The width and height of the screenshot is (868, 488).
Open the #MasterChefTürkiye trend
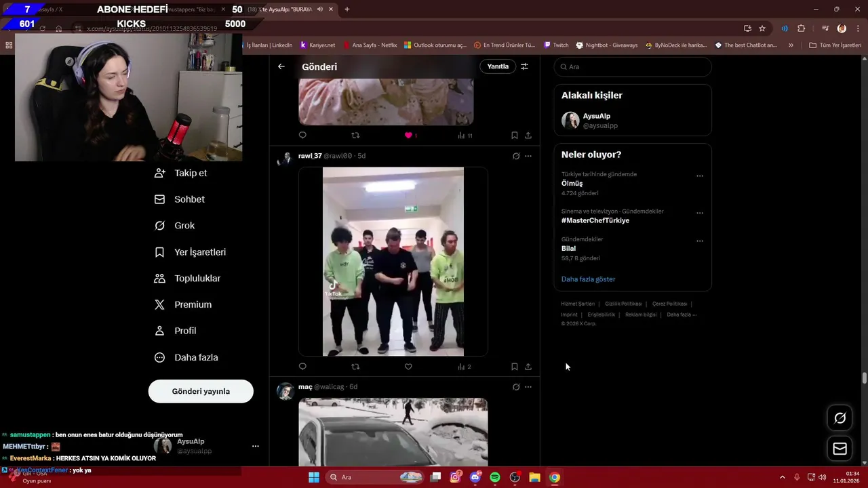(x=595, y=220)
